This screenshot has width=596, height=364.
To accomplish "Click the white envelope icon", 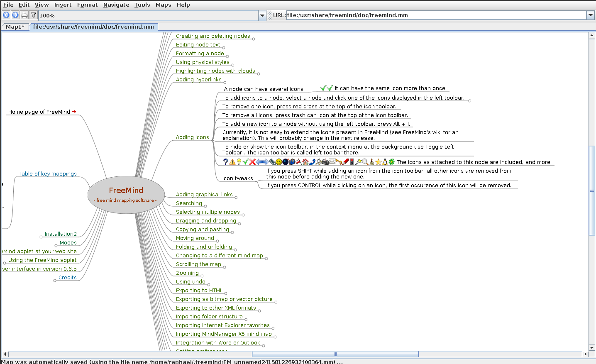I will pos(332,161).
